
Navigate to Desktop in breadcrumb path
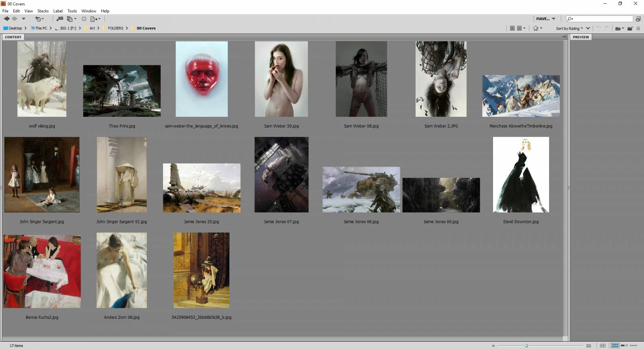[13, 28]
